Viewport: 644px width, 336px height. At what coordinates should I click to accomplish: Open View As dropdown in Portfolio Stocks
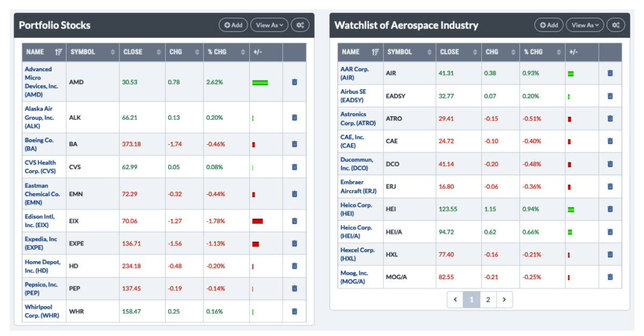click(x=269, y=25)
